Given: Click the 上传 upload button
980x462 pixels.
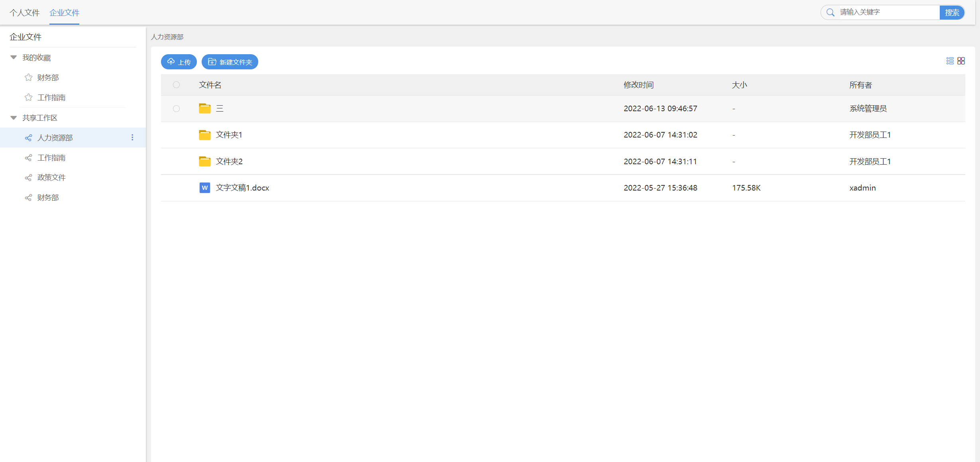Looking at the screenshot, I should point(179,62).
